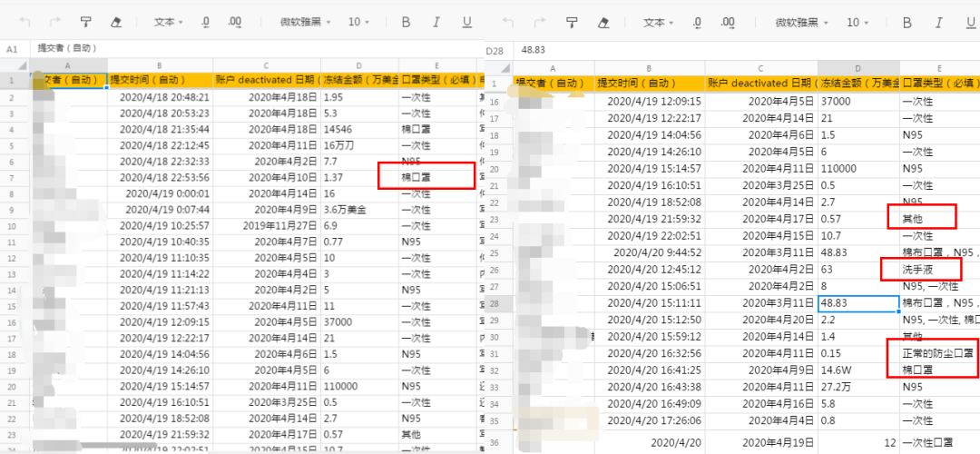
Task: Select row 28 header in right spreadsheet
Action: tap(499, 303)
